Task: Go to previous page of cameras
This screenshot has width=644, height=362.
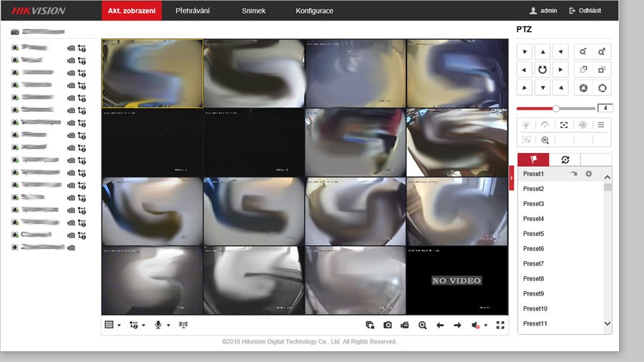Action: click(x=440, y=325)
